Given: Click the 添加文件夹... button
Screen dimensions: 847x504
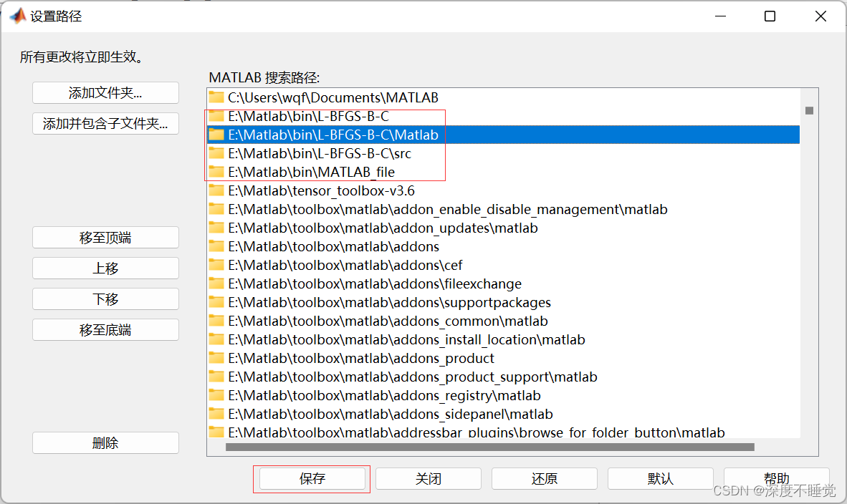Looking at the screenshot, I should (105, 93).
